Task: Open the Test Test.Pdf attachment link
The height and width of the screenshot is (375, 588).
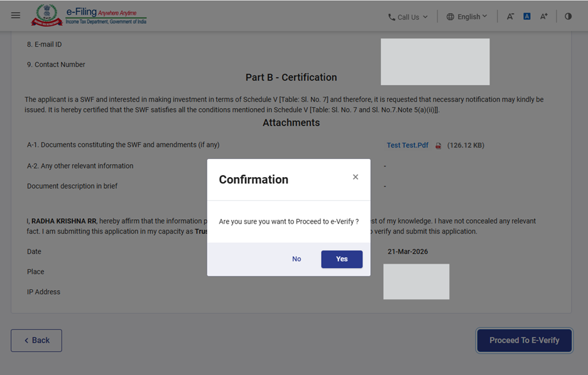Action: [407, 145]
